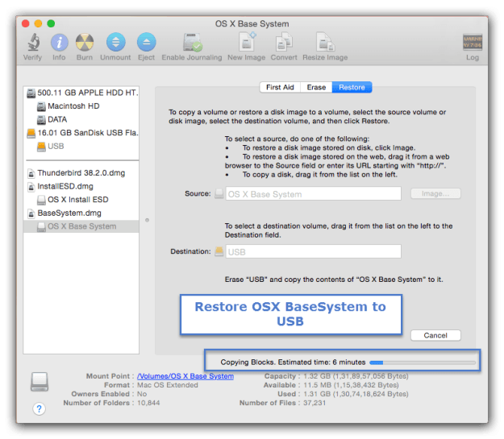
Task: Switch to the First Aid tab
Action: [280, 87]
